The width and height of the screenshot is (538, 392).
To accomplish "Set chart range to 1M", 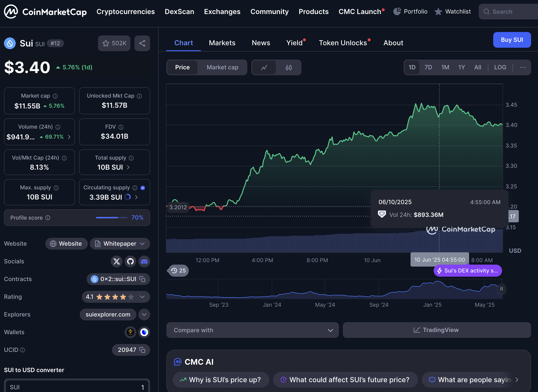I will point(445,67).
